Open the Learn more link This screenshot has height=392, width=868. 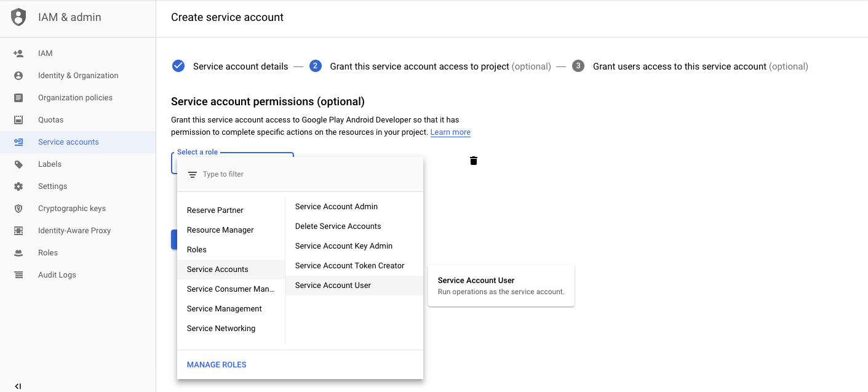click(x=450, y=132)
